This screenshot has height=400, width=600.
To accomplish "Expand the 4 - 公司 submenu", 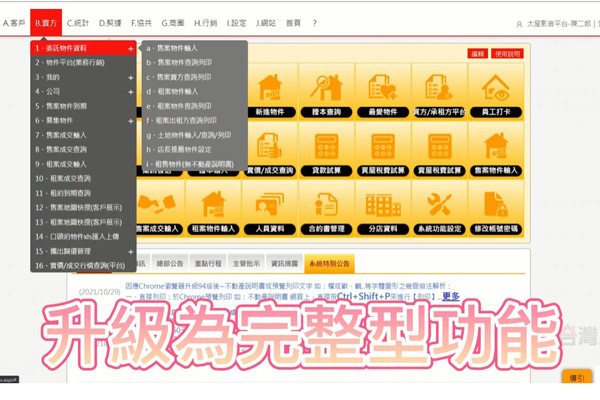I will pyautogui.click(x=130, y=91).
